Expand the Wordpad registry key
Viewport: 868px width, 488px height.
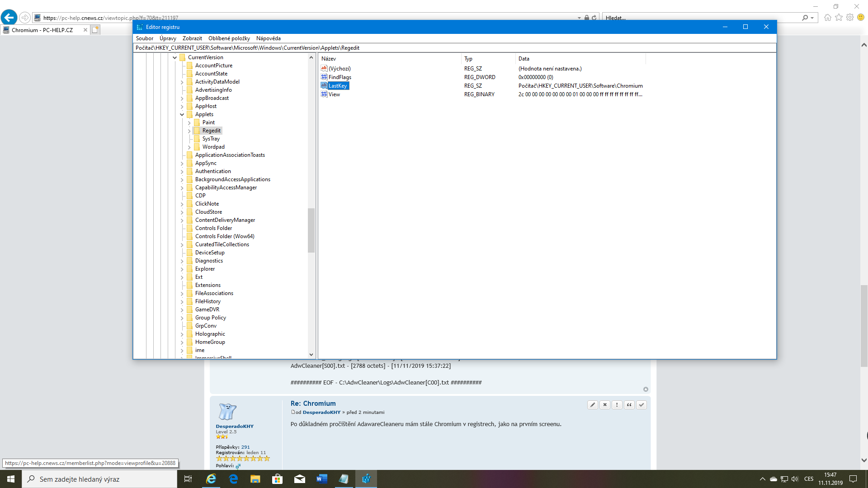click(x=189, y=147)
